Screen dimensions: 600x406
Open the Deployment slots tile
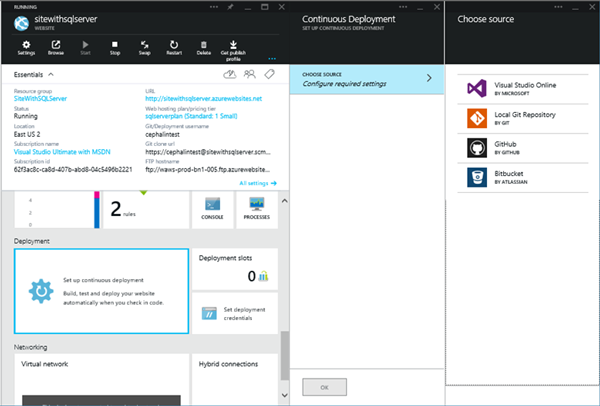pos(235,269)
